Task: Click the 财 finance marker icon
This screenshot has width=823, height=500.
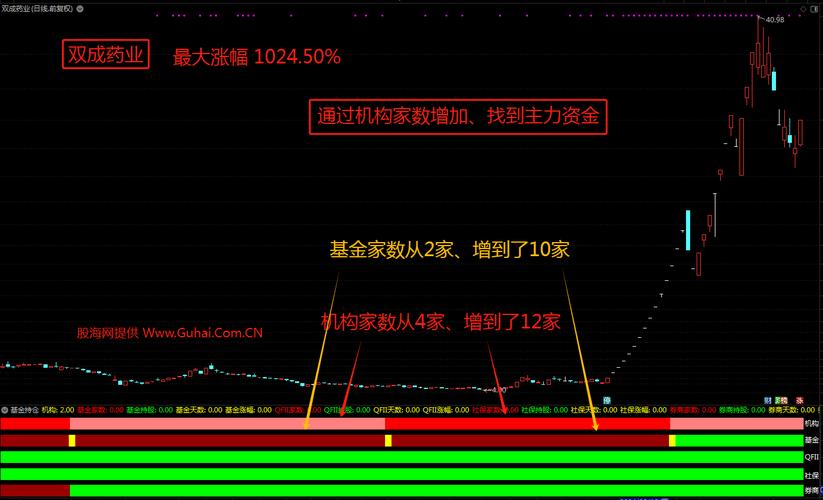Action: tap(767, 400)
